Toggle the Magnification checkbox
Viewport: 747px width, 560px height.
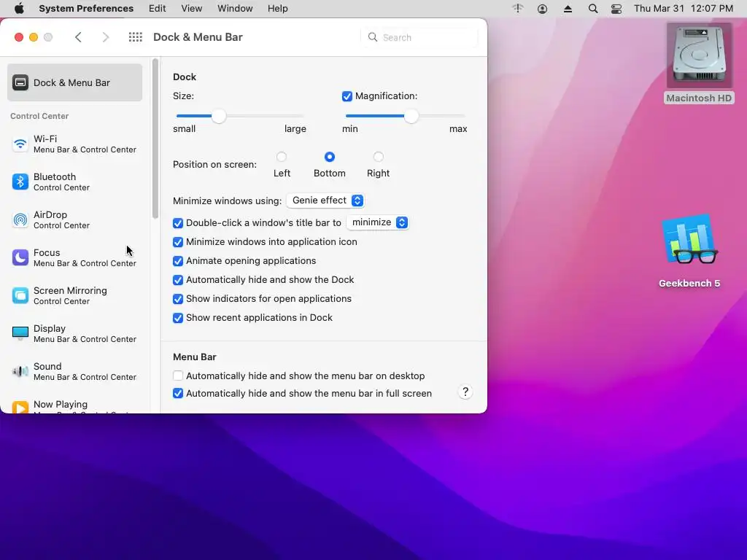click(x=347, y=96)
